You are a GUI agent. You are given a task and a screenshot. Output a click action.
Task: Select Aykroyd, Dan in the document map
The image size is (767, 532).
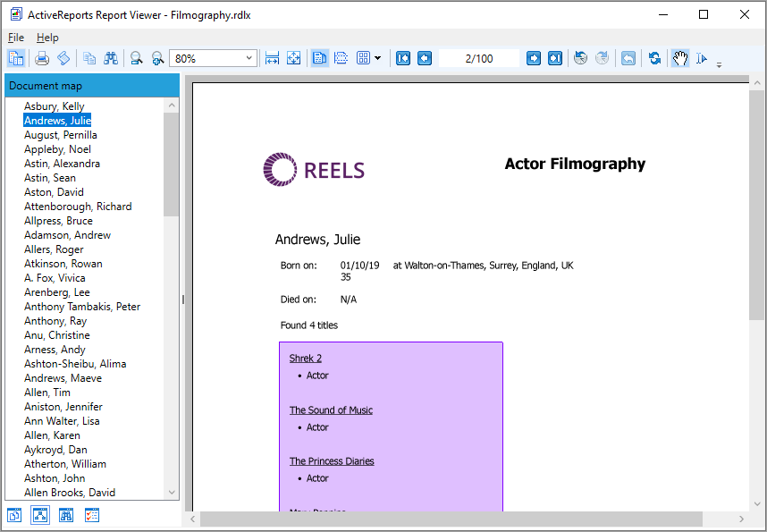(x=55, y=449)
